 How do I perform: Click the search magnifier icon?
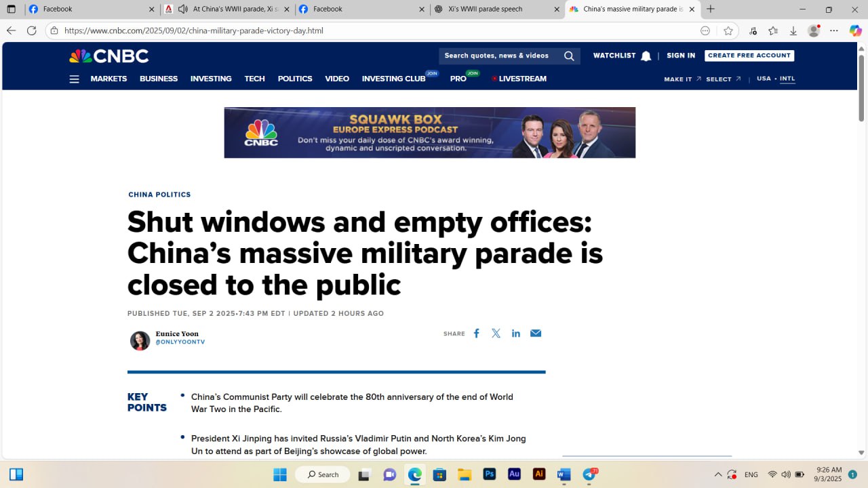569,56
